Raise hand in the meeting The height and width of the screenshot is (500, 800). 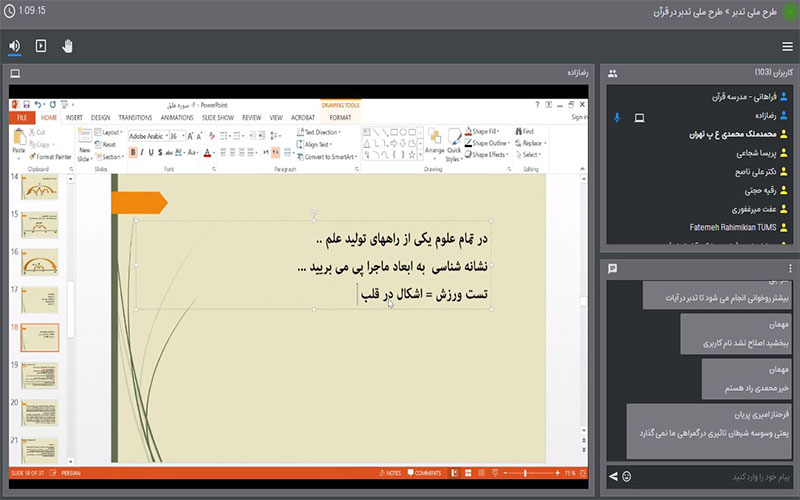coord(68,45)
